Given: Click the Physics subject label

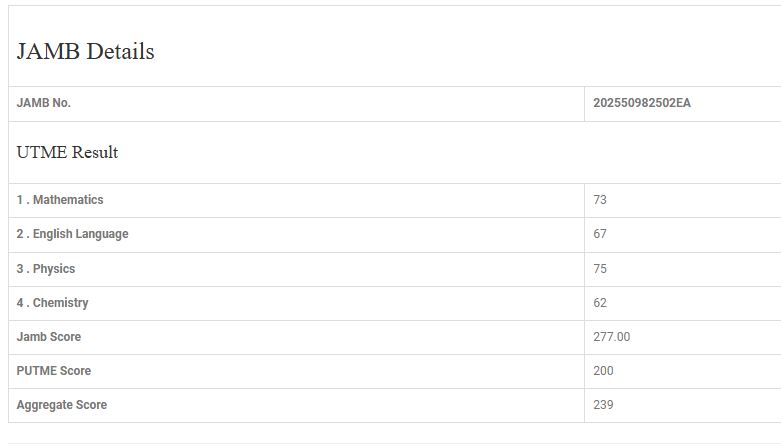Looking at the screenshot, I should click(x=46, y=269).
